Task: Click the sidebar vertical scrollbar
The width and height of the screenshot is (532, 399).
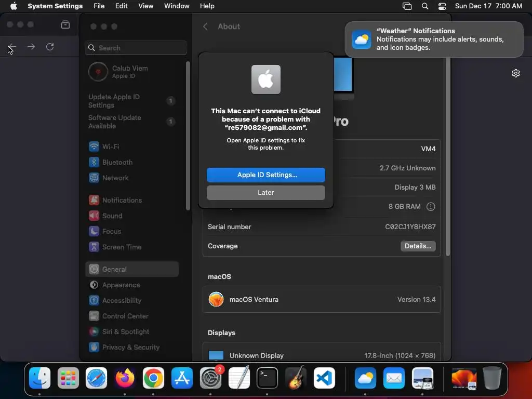Action: (188, 136)
